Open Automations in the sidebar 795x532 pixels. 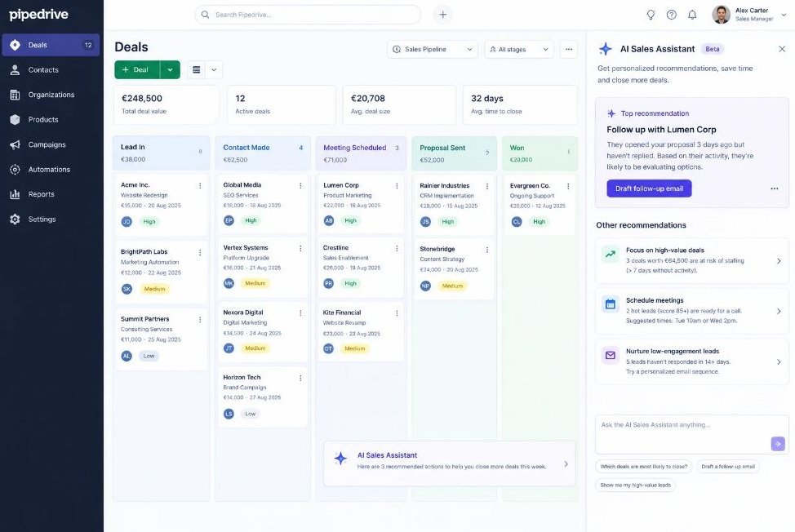51,169
